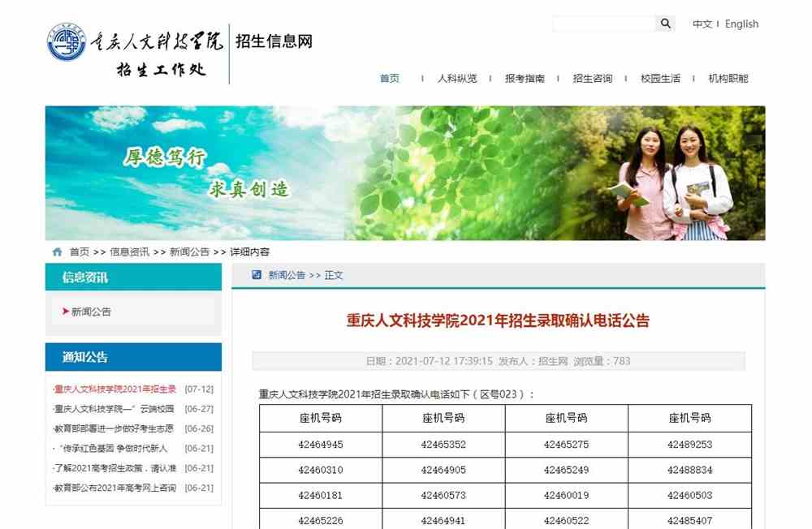Click the banner image with students
Screen dimensions: 812x529
[405, 173]
